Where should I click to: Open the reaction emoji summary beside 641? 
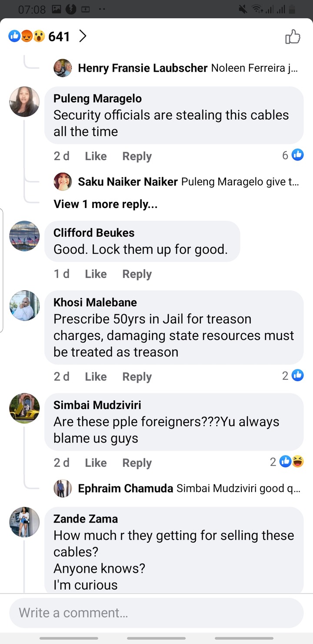pyautogui.click(x=27, y=37)
